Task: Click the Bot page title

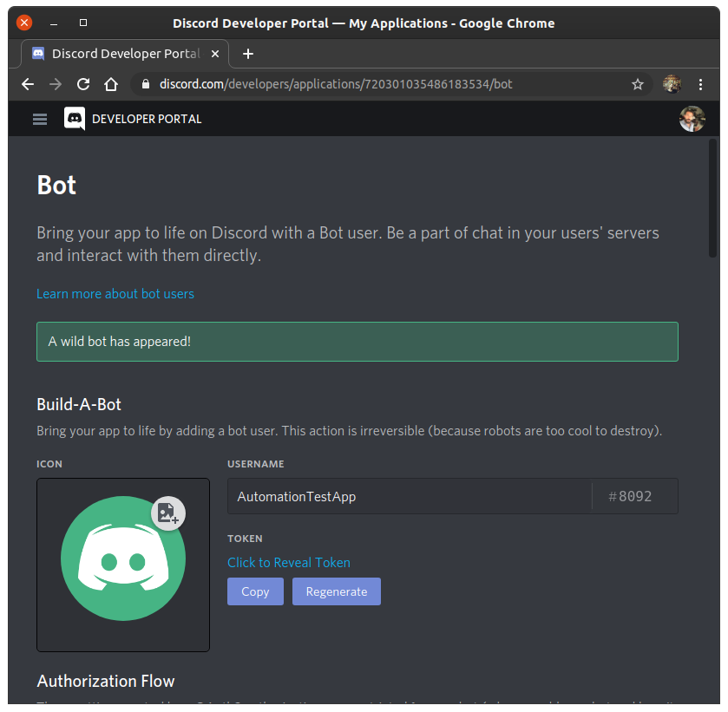Action: coord(56,186)
